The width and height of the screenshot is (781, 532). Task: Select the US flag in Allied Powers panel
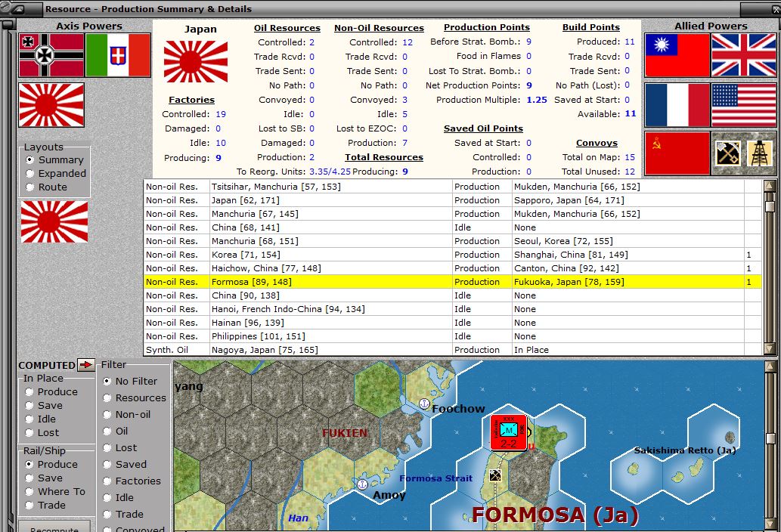point(743,104)
